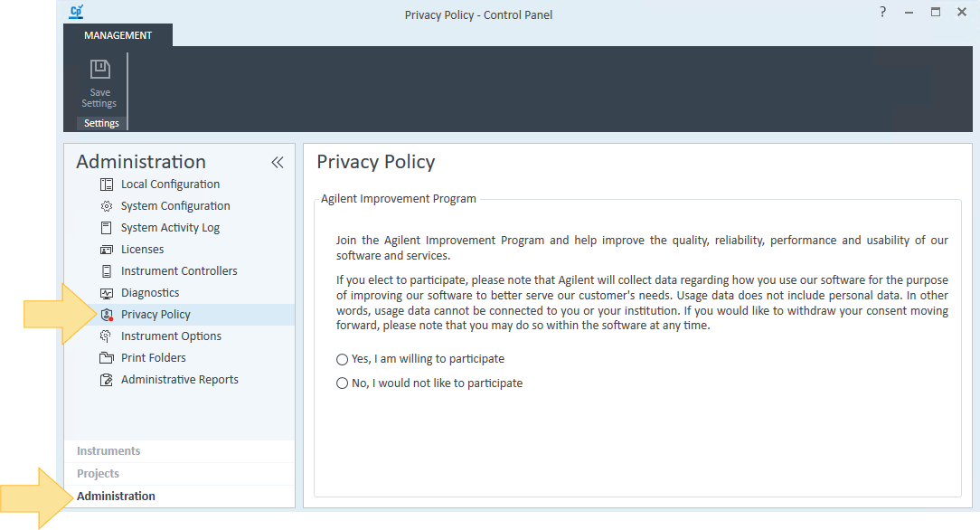Click the Administrative Reports icon
Viewport: 980px width, 530px height.
point(107,379)
